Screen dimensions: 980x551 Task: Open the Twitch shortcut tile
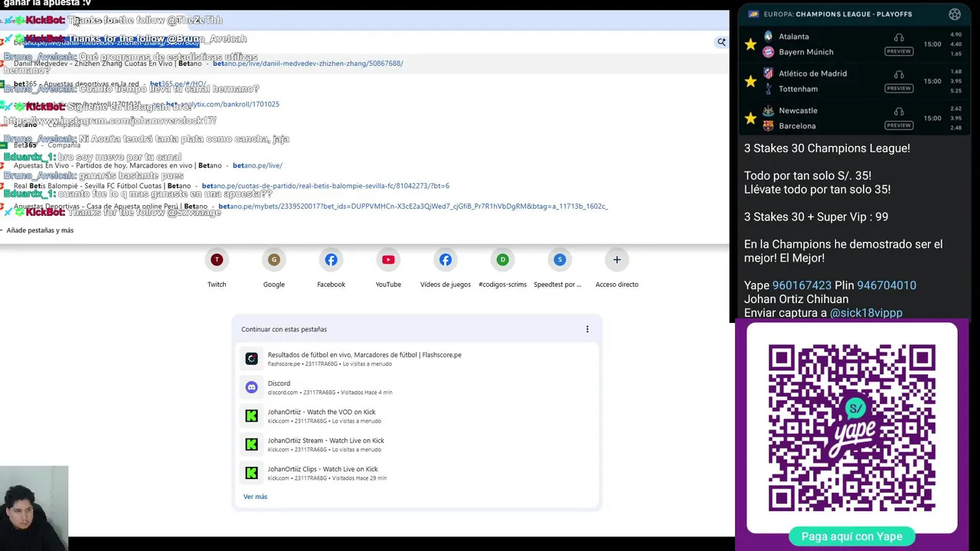coord(217,268)
